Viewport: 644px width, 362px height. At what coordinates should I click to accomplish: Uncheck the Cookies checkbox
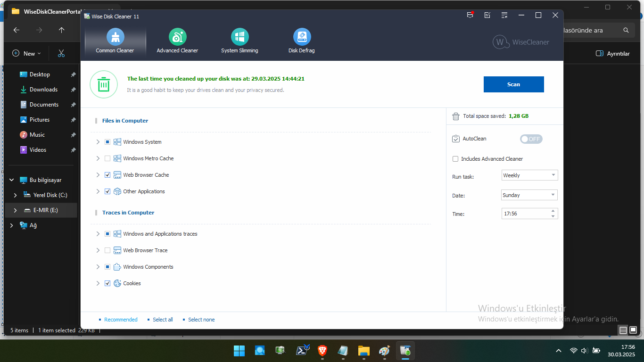(x=107, y=283)
